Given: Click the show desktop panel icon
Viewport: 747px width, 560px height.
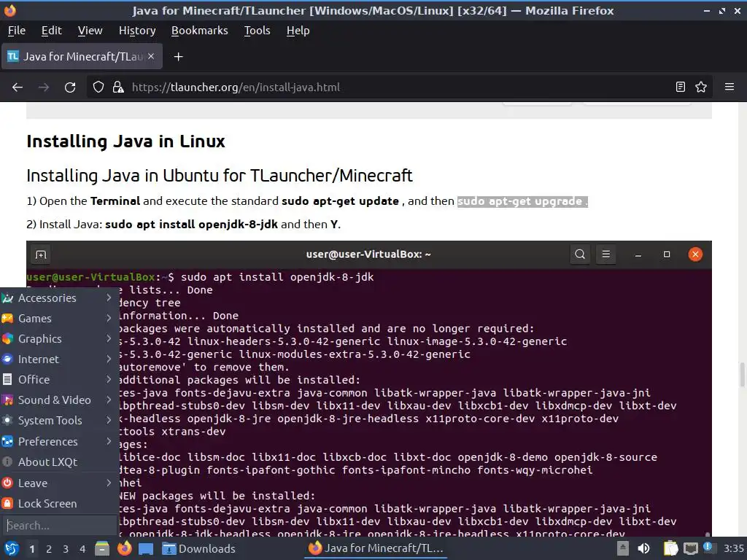Looking at the screenshot, I should 146,549.
